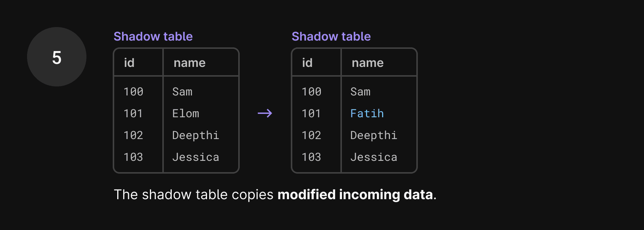
Task: Click the step 5 circle badge
Action: (57, 57)
